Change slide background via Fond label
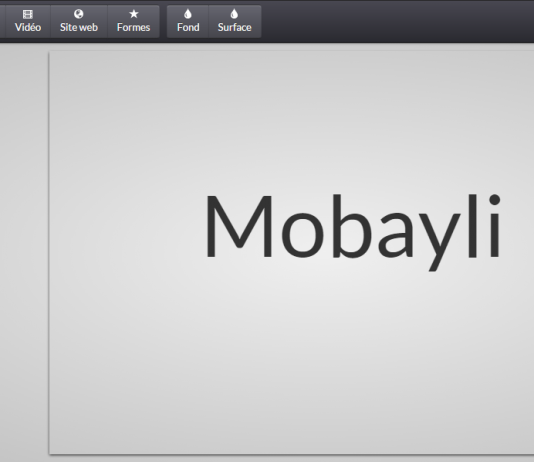This screenshot has width=534, height=462. point(188,27)
